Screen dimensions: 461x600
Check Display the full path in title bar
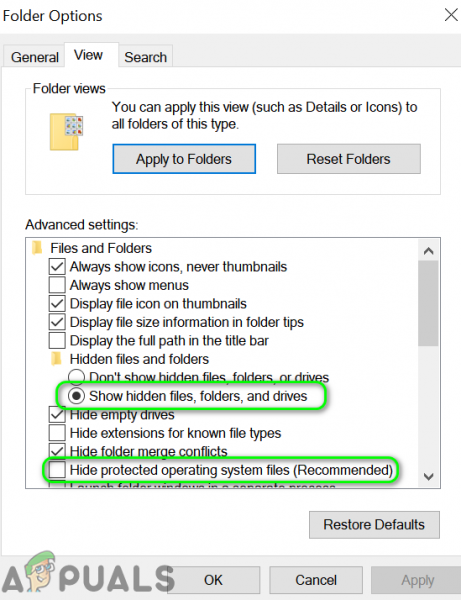pyautogui.click(x=57, y=340)
